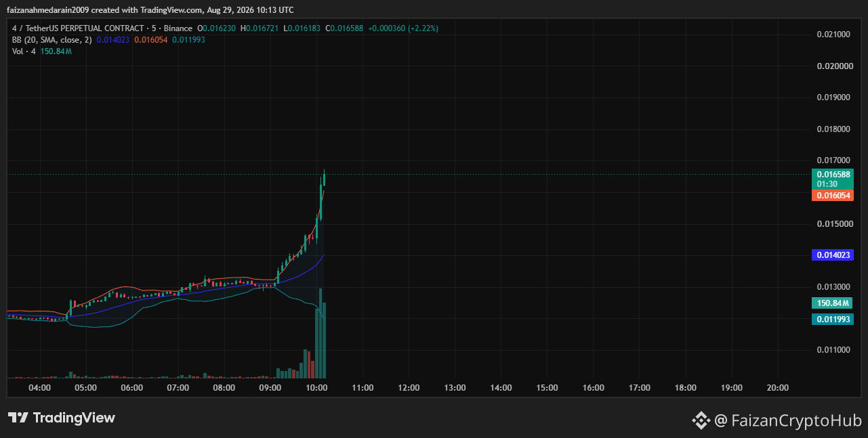Click the 11:00 time axis label

(x=363, y=388)
